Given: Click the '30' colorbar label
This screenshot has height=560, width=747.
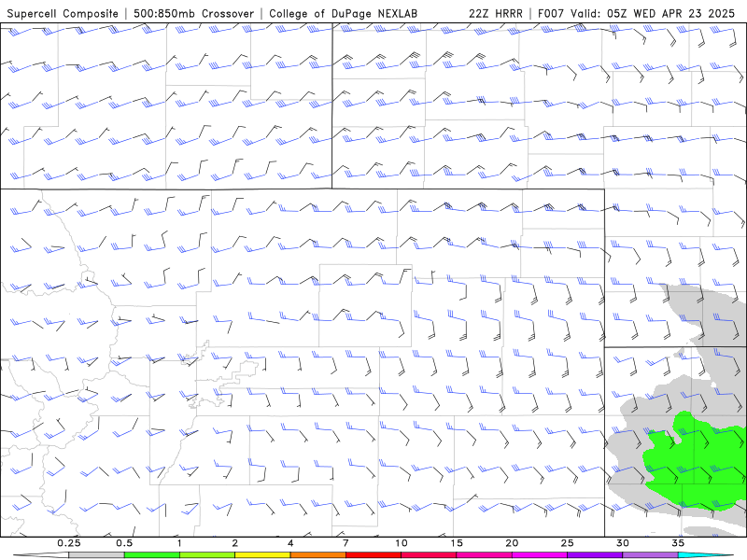Looking at the screenshot, I should [x=623, y=543].
